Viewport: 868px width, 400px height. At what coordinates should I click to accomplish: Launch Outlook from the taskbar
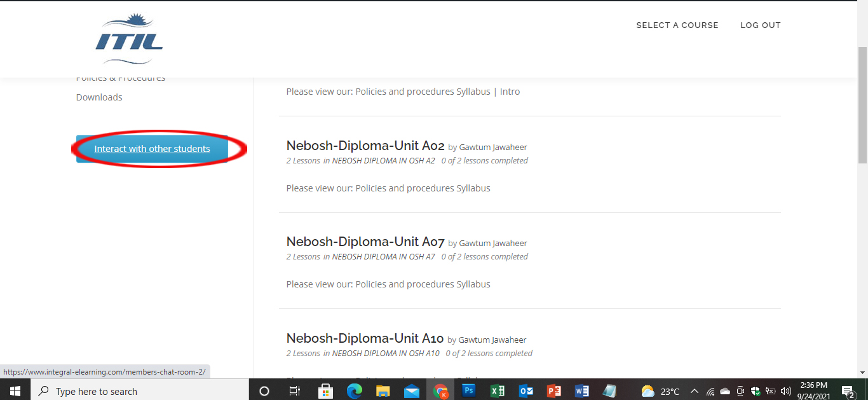coord(526,391)
